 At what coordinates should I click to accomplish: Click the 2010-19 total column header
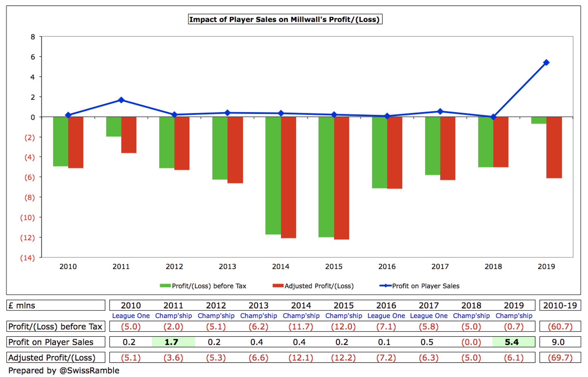560,305
